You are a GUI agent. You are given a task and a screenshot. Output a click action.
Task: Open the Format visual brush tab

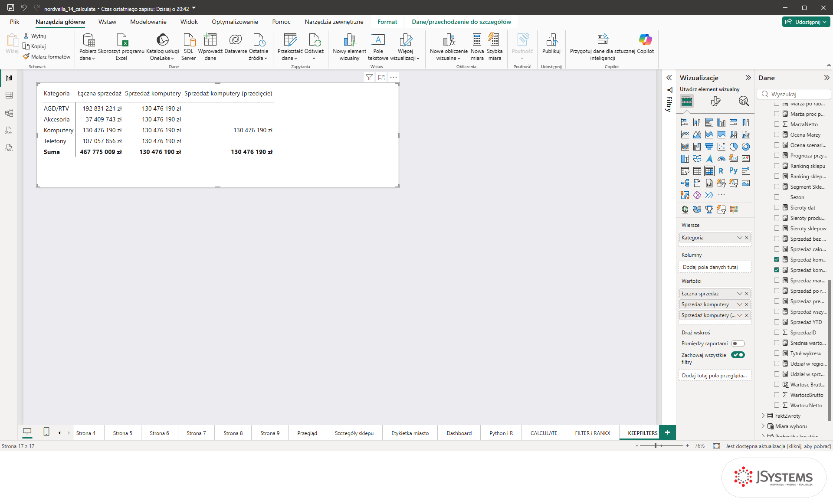[715, 101]
